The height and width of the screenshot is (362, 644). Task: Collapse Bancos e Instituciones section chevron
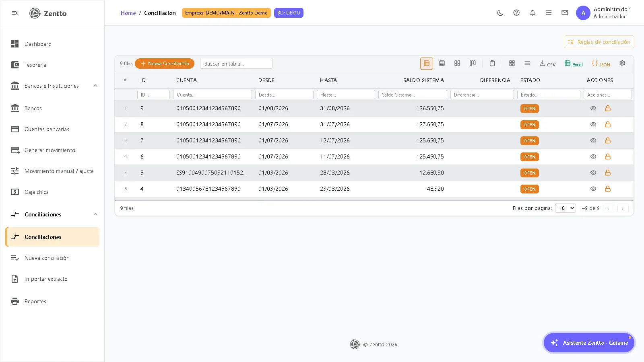point(95,86)
